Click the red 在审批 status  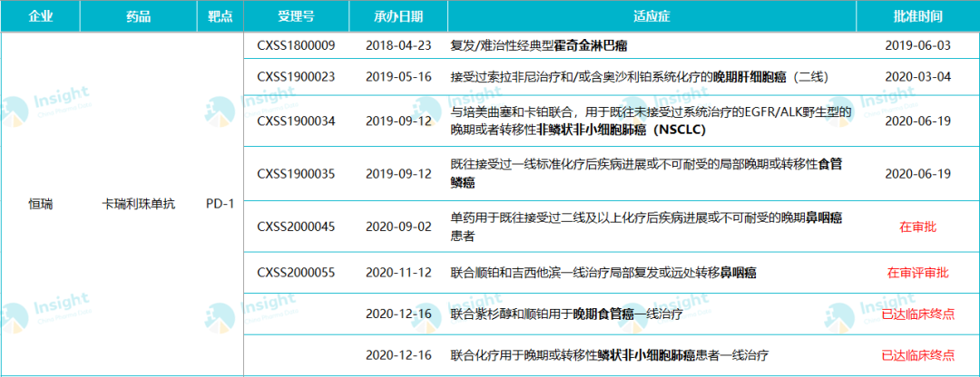[918, 227]
